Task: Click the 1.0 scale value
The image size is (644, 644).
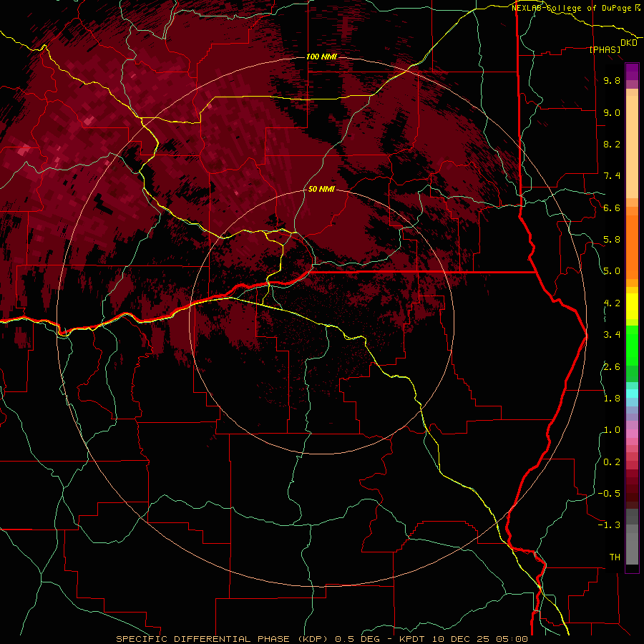Action: 612,430
